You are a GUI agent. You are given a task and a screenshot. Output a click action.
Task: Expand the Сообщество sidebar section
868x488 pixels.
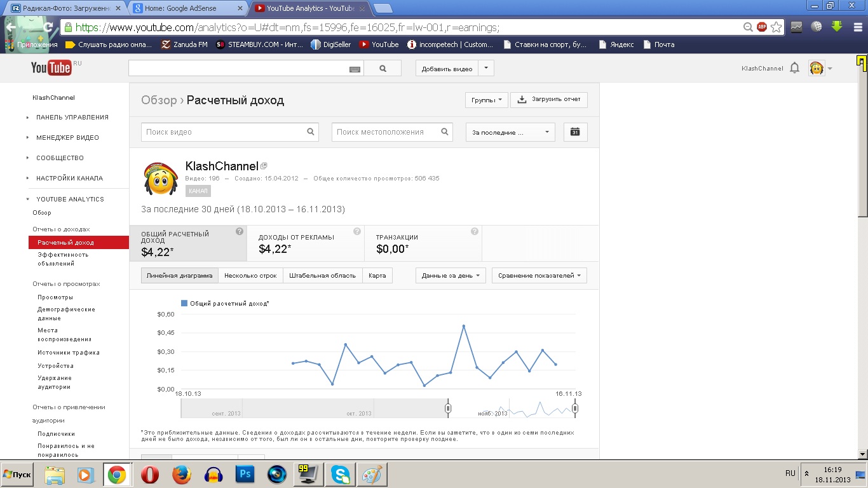click(x=60, y=158)
